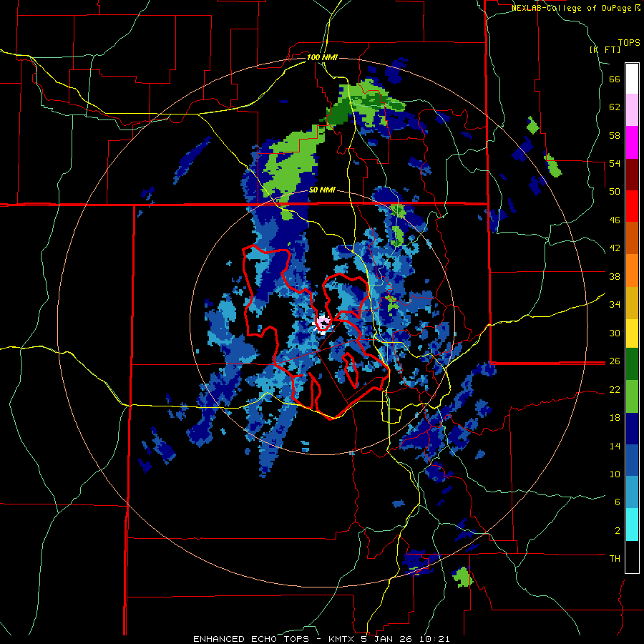This screenshot has width=644, height=644.
Task: Click the 30 legend value
Action: coord(615,333)
